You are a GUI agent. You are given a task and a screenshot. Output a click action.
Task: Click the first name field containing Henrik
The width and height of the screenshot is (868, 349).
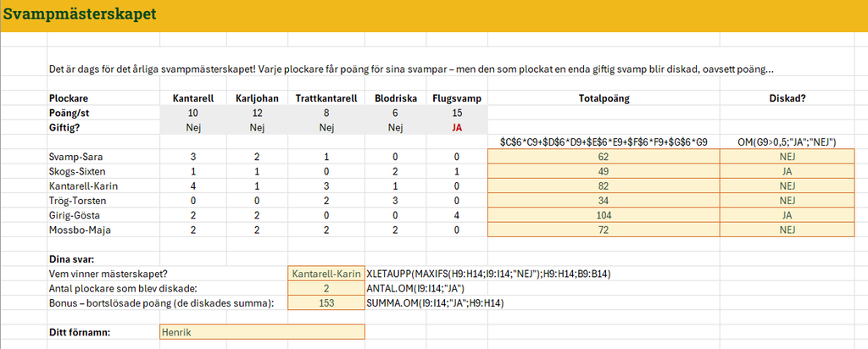pos(263,332)
